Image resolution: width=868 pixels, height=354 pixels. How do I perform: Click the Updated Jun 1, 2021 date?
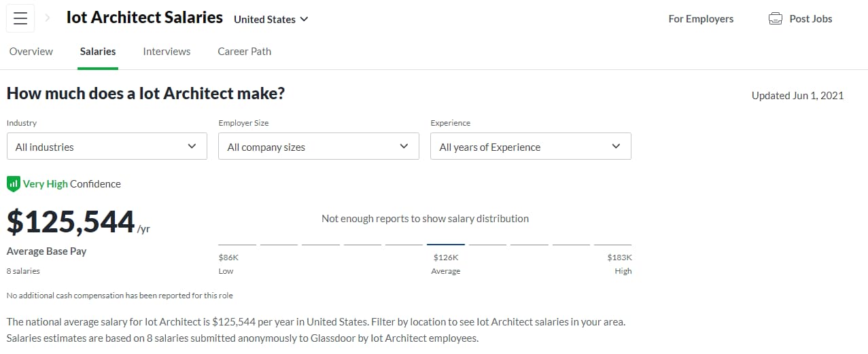tap(797, 96)
